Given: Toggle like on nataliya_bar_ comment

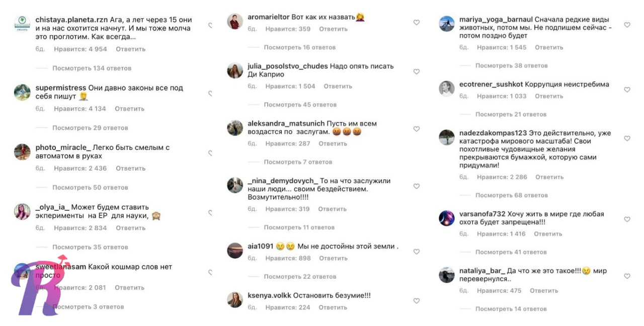Looking at the screenshot, I should point(627,277).
